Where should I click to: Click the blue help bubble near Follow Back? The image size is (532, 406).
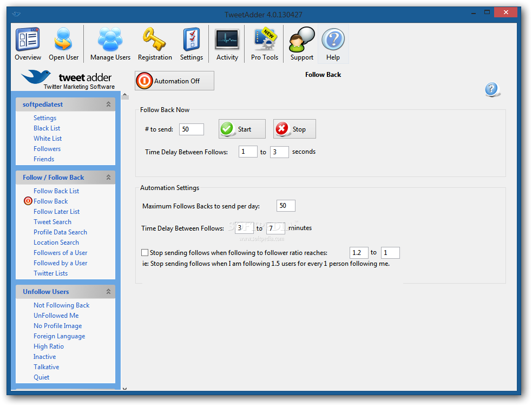tap(491, 90)
